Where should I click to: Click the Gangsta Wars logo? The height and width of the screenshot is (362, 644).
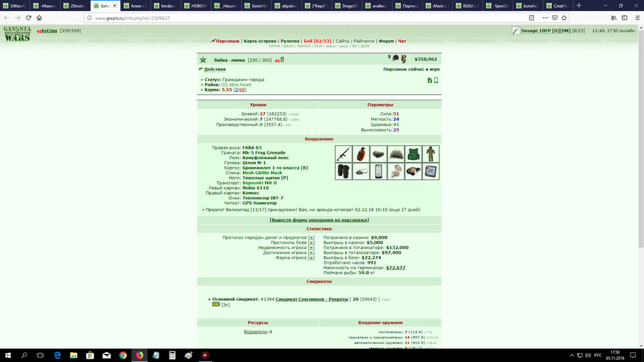(17, 34)
